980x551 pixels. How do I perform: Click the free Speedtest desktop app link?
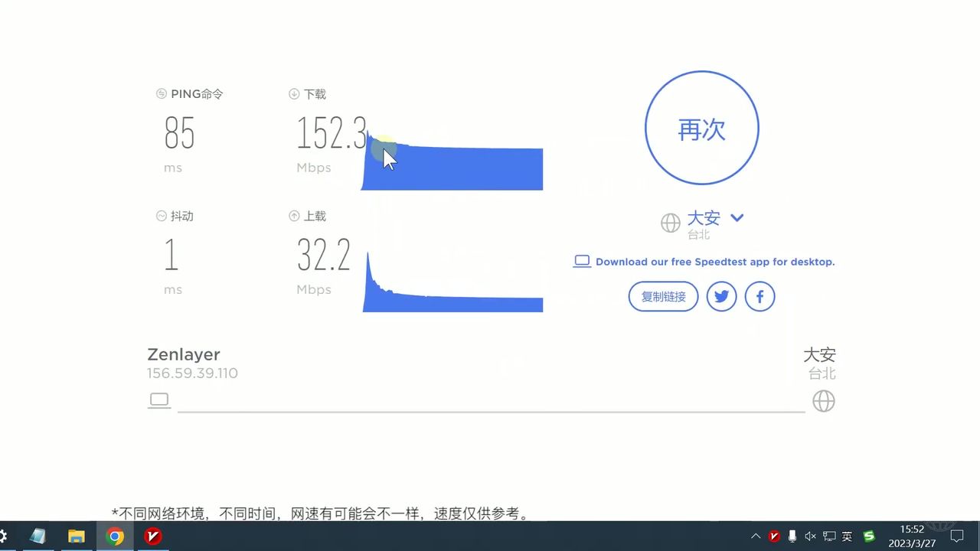pos(716,262)
